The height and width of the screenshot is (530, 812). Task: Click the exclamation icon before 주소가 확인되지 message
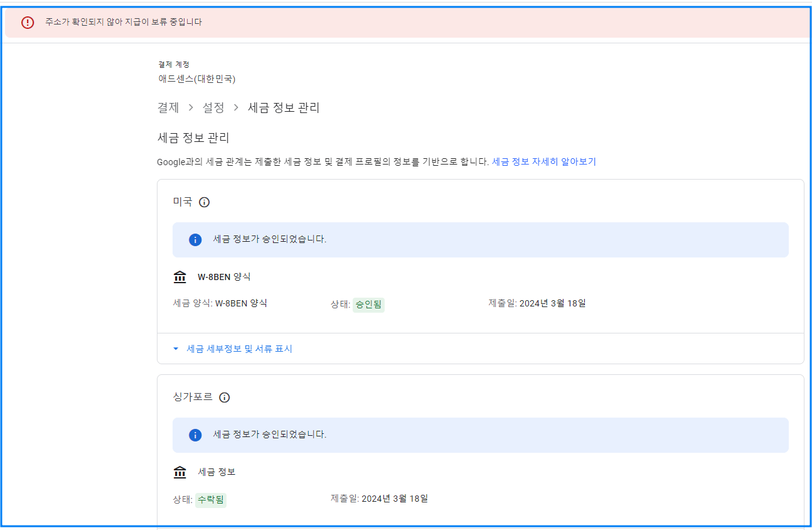(x=26, y=22)
